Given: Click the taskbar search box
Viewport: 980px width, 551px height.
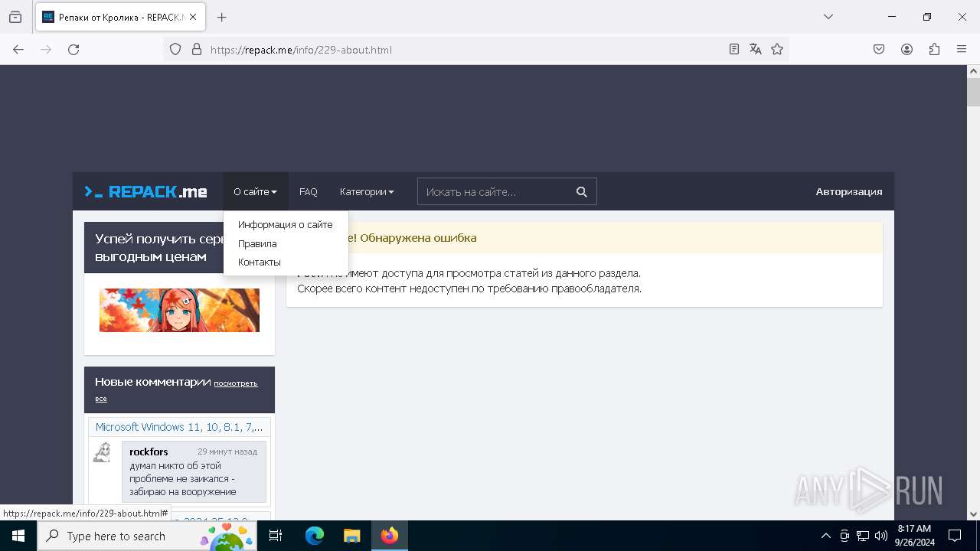Looking at the screenshot, I should tap(149, 536).
